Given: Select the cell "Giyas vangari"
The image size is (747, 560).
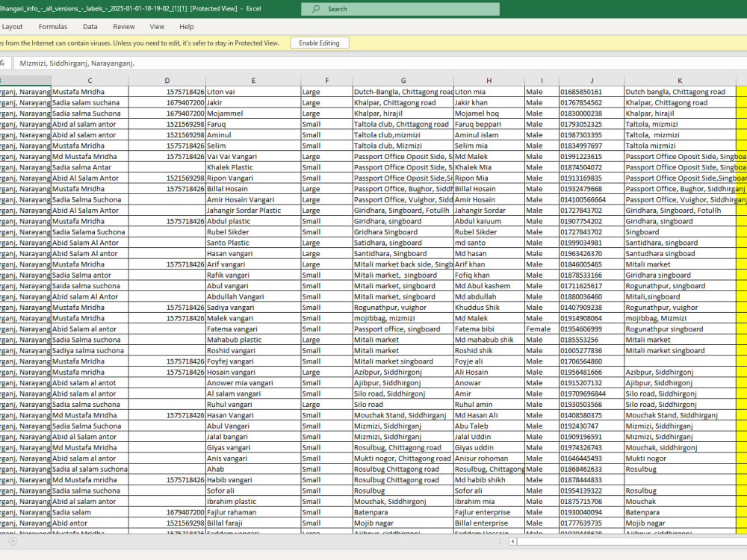Looking at the screenshot, I should [x=253, y=447].
